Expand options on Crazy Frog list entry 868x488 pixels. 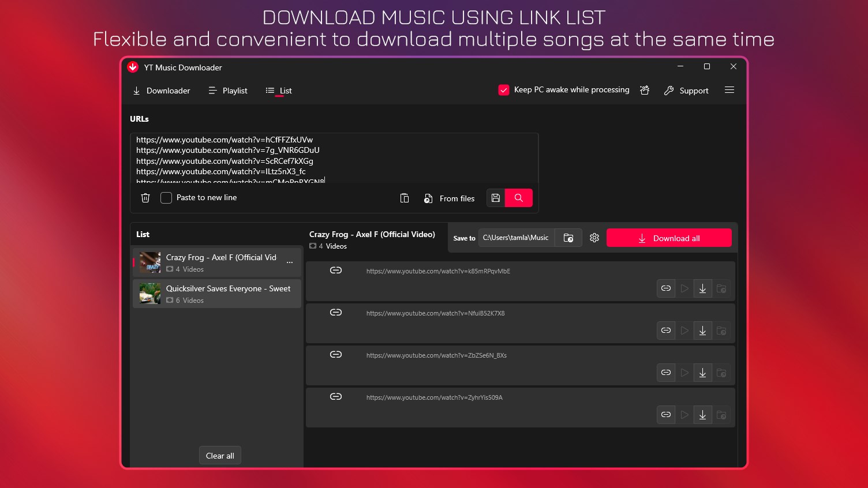[x=290, y=262]
